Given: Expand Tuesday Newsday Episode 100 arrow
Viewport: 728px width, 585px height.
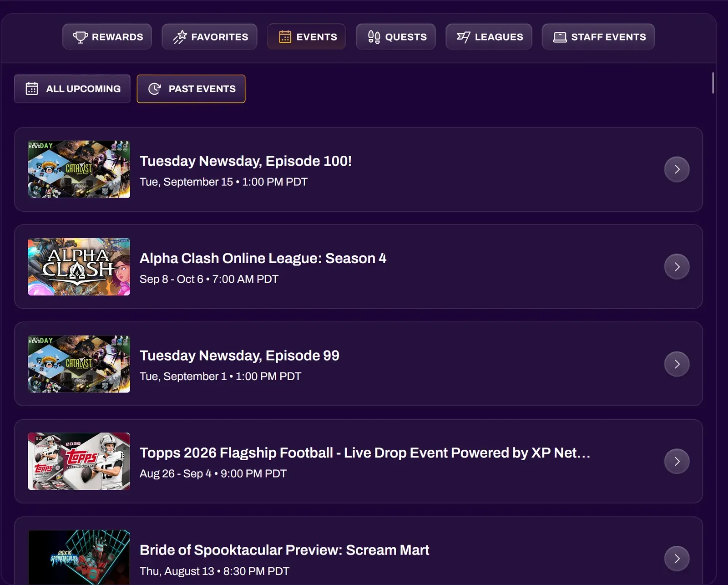Looking at the screenshot, I should [677, 169].
